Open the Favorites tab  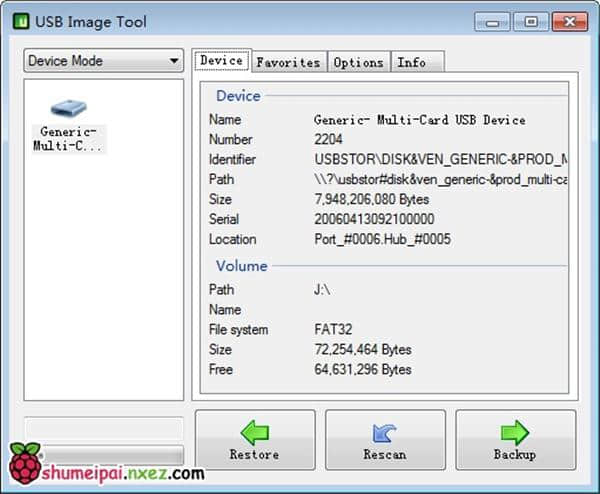point(288,62)
